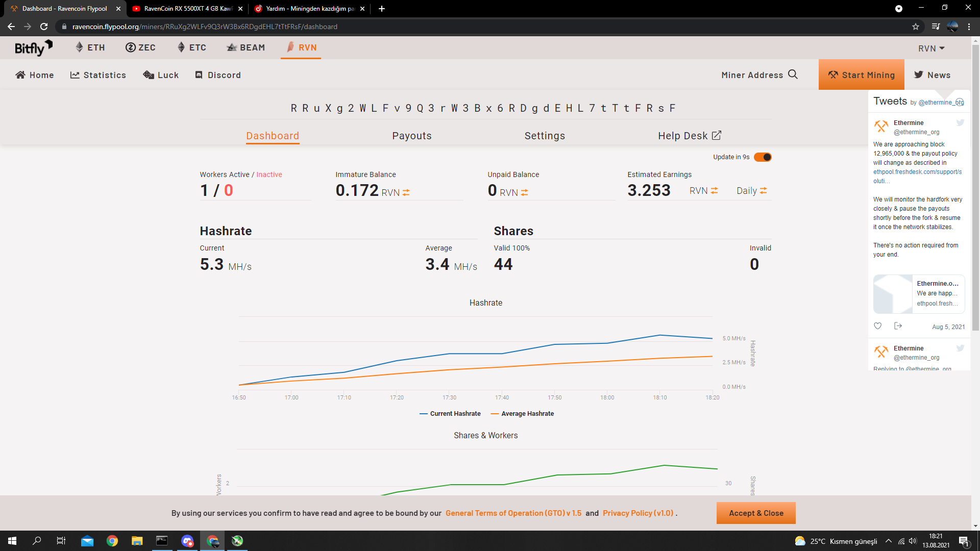The image size is (980, 551).
Task: Open General Terms of Operation link
Action: coord(513,513)
